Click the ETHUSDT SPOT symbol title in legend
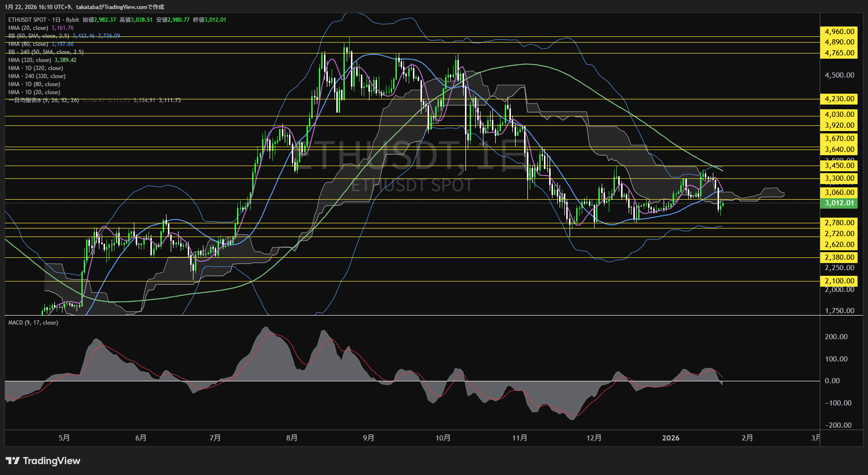Screen dimensions: 868x475 [x=27, y=20]
